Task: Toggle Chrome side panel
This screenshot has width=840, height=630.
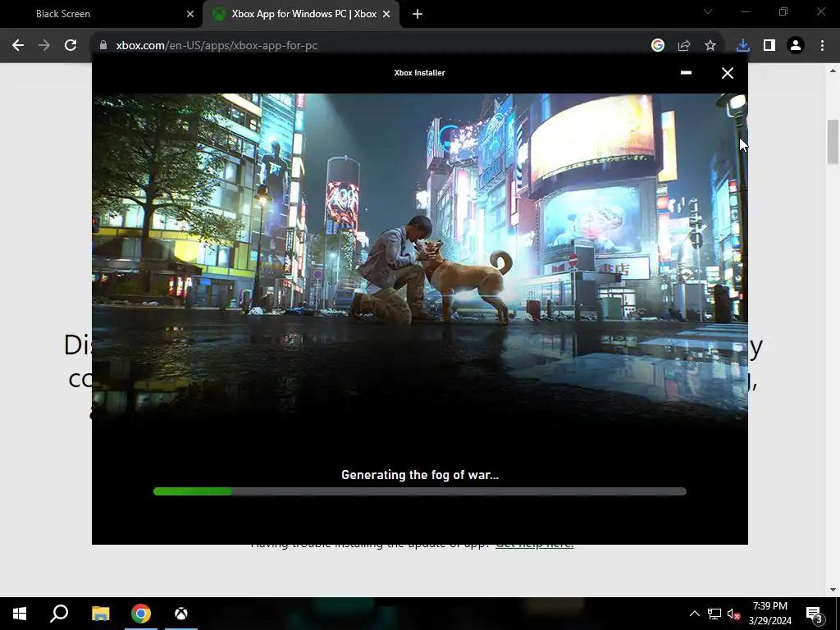Action: (x=769, y=46)
